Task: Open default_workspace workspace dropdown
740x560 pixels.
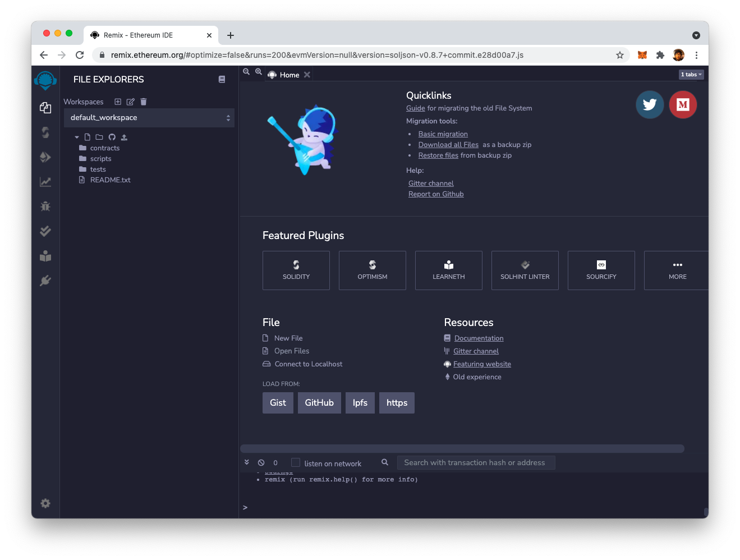Action: [149, 118]
